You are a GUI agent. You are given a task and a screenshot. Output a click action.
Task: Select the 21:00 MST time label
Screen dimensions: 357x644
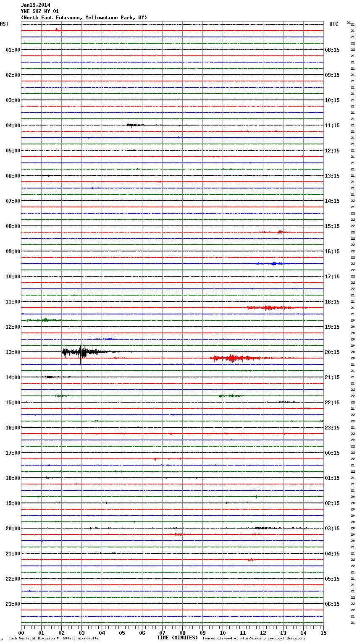point(13,554)
